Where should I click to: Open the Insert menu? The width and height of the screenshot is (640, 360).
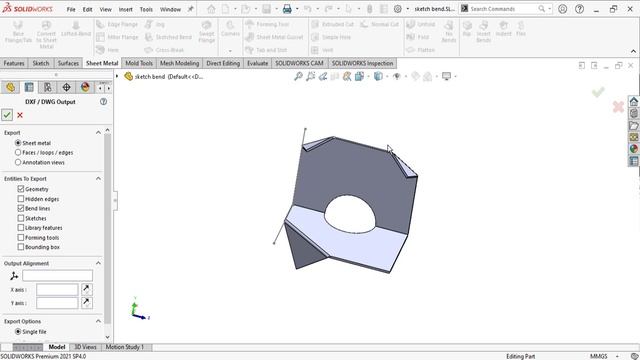coord(126,9)
